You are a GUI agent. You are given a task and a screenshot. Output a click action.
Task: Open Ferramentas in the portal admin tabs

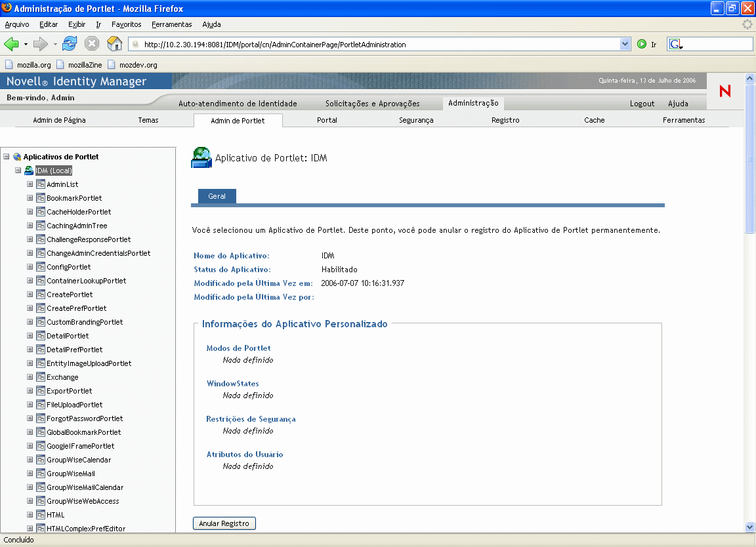(684, 120)
